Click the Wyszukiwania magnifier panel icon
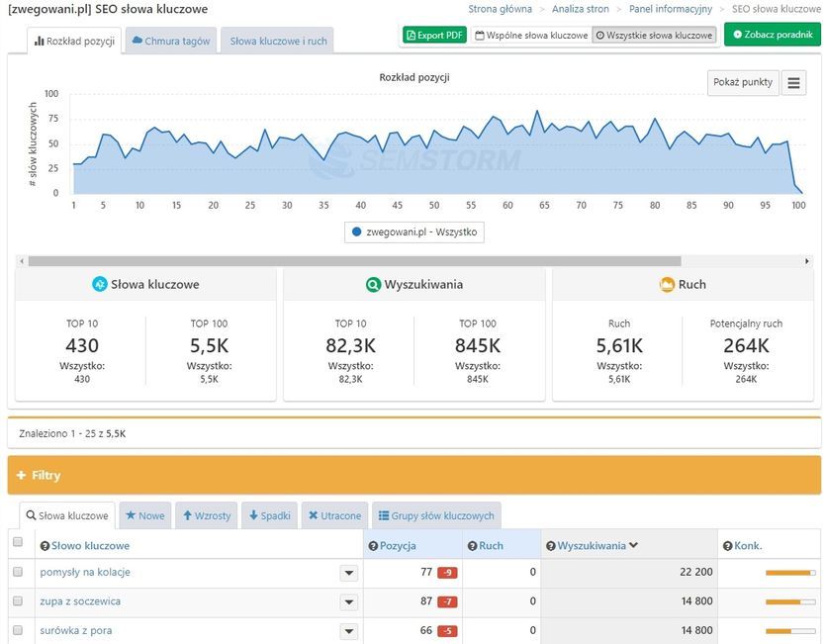Viewport: 825px width, 644px height. coord(373,285)
